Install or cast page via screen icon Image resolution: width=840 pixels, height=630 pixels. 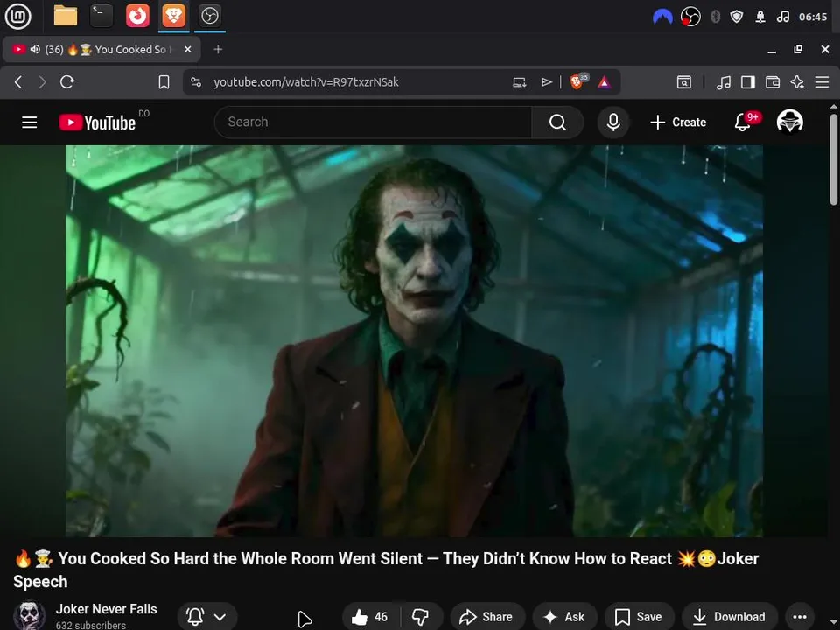(x=520, y=82)
